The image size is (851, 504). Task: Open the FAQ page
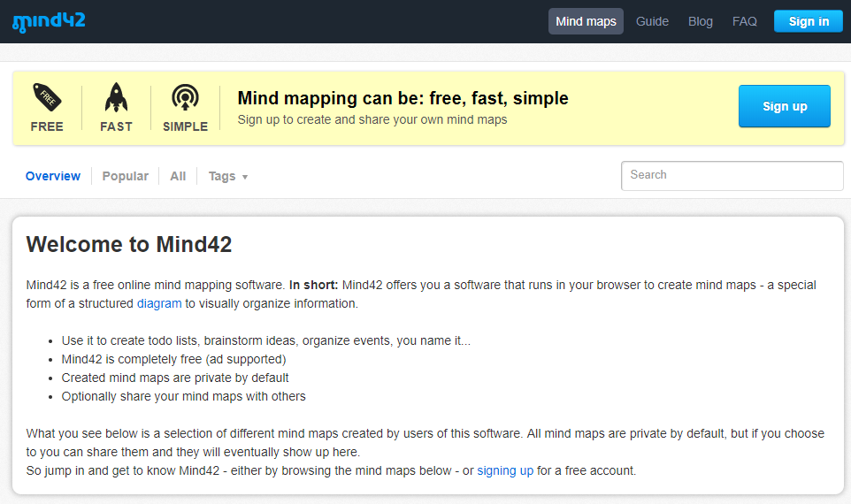point(744,21)
